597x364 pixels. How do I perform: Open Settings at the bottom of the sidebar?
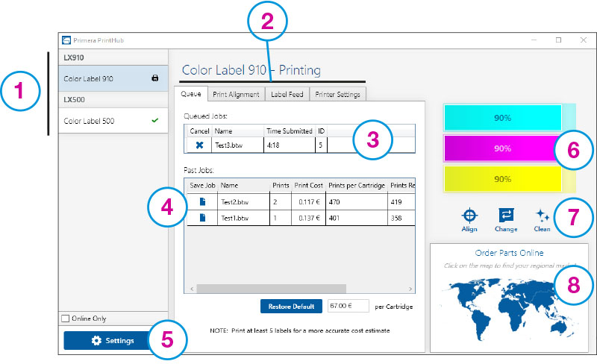[113, 340]
